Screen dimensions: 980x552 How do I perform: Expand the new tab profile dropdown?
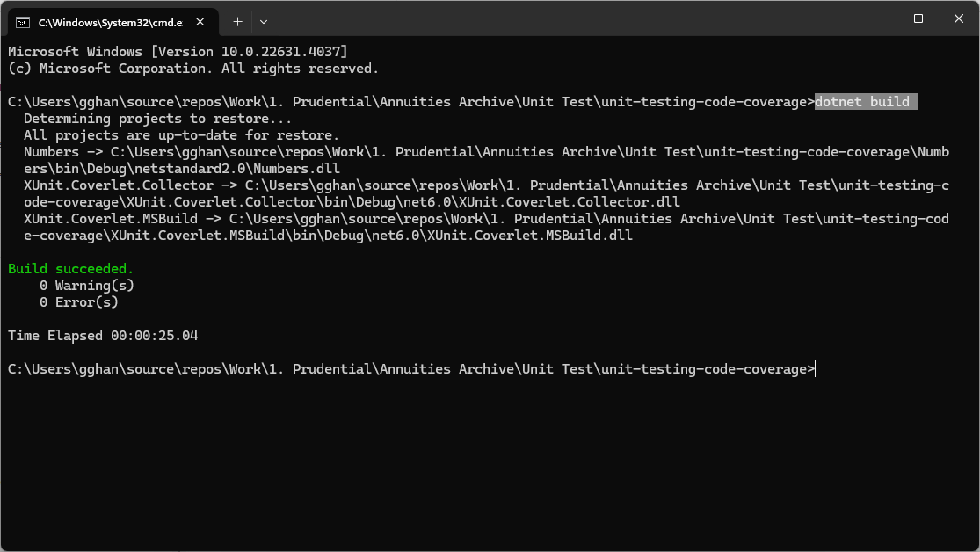(x=264, y=21)
